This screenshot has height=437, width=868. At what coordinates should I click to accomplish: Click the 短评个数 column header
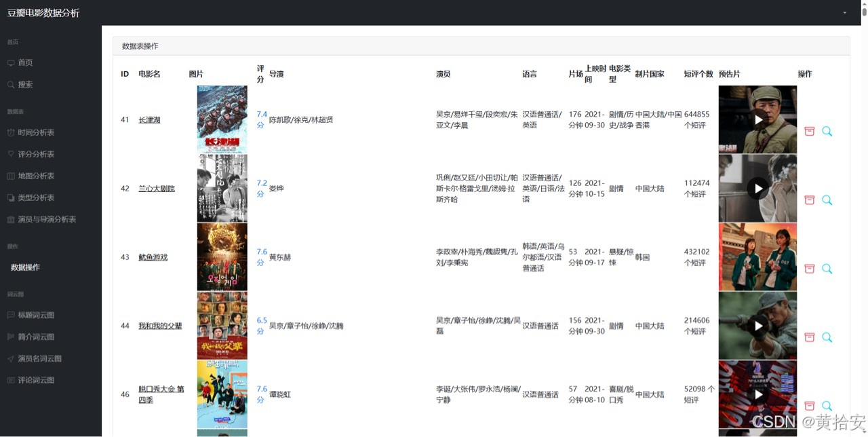[698, 74]
